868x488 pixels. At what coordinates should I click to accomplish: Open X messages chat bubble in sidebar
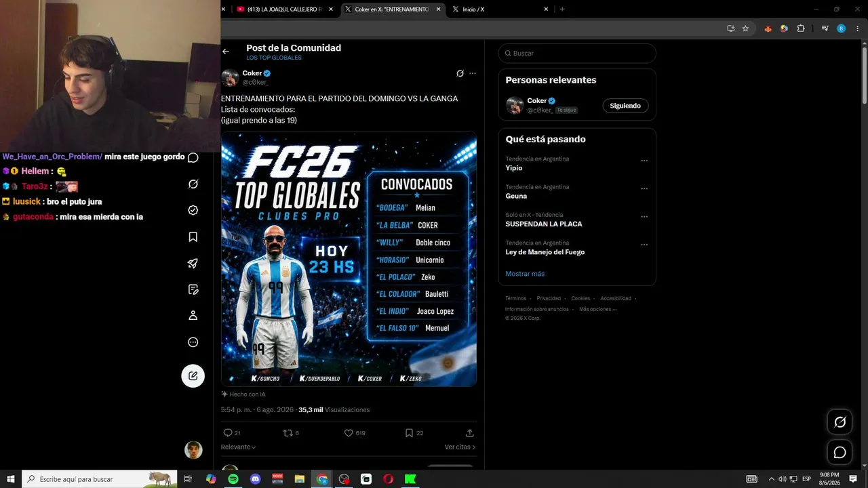[193, 158]
